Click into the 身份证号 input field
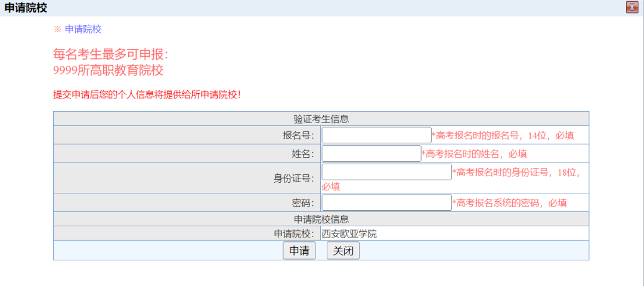Image resolution: width=644 pixels, height=286 pixels. [x=386, y=172]
